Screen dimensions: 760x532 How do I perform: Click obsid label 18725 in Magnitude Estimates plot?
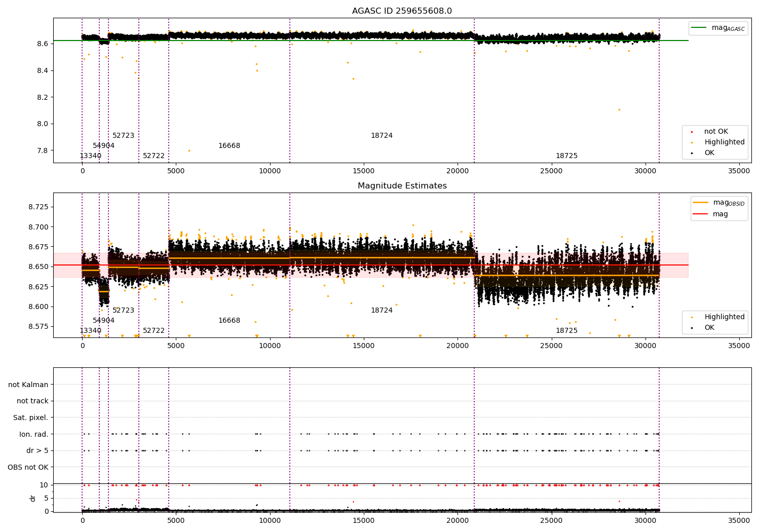(566, 331)
